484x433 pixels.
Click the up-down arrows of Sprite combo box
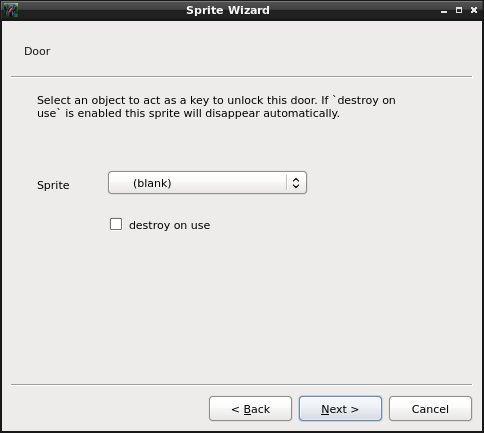[x=296, y=183]
